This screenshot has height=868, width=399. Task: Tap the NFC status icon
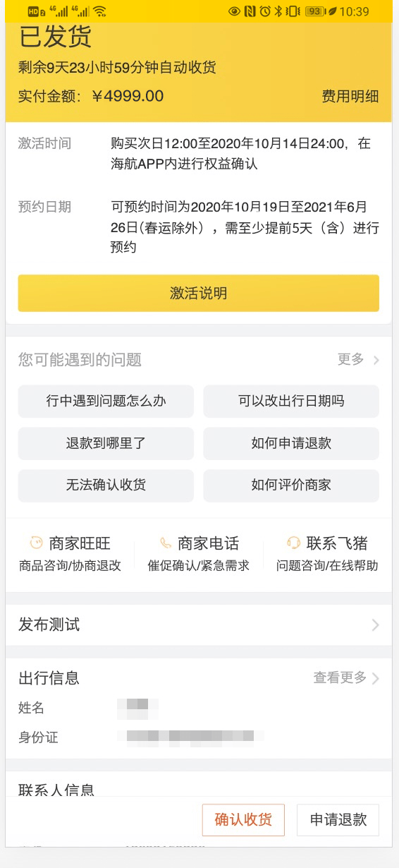coord(250,11)
